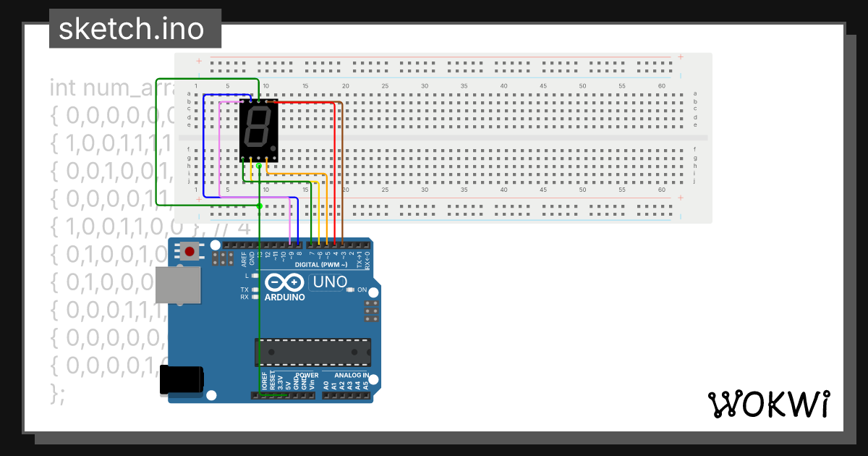868x456 pixels.
Task: Select digital pin 7 socket
Action: click(x=311, y=245)
